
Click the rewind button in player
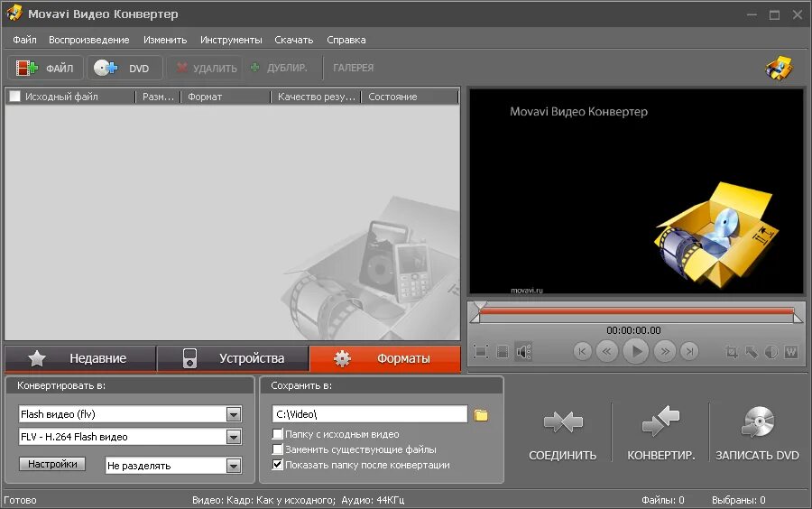606,352
